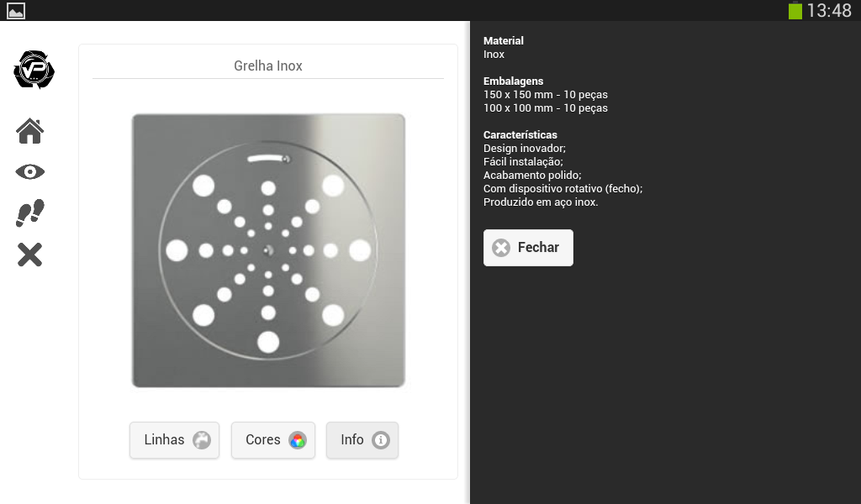The image size is (861, 504).
Task: Select the Características heading
Action: (x=520, y=134)
